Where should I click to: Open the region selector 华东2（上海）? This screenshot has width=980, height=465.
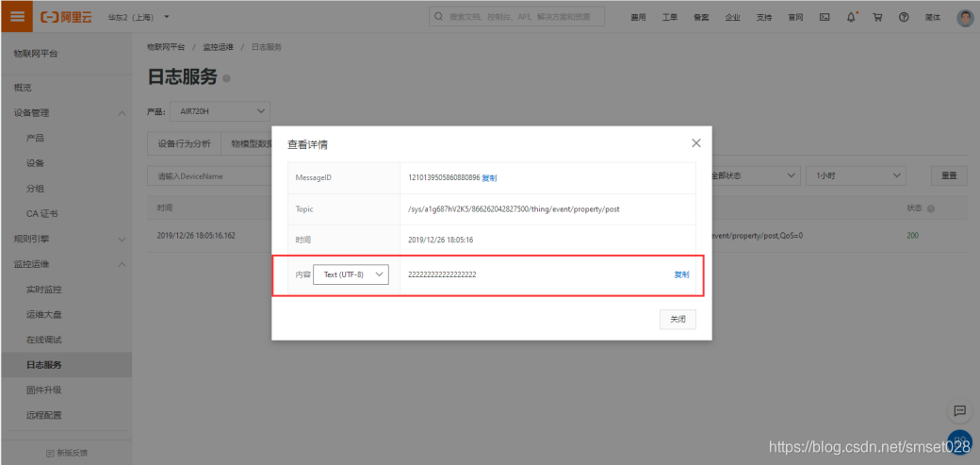coord(139,17)
